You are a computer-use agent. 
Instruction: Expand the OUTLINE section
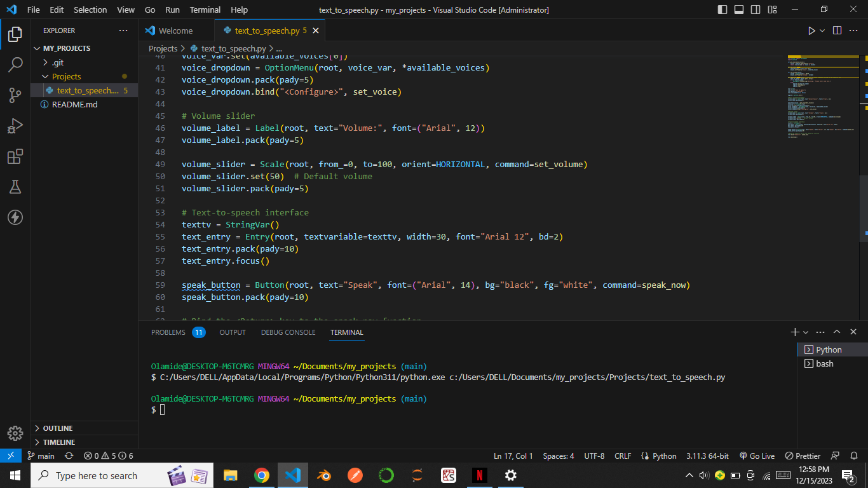(x=58, y=428)
